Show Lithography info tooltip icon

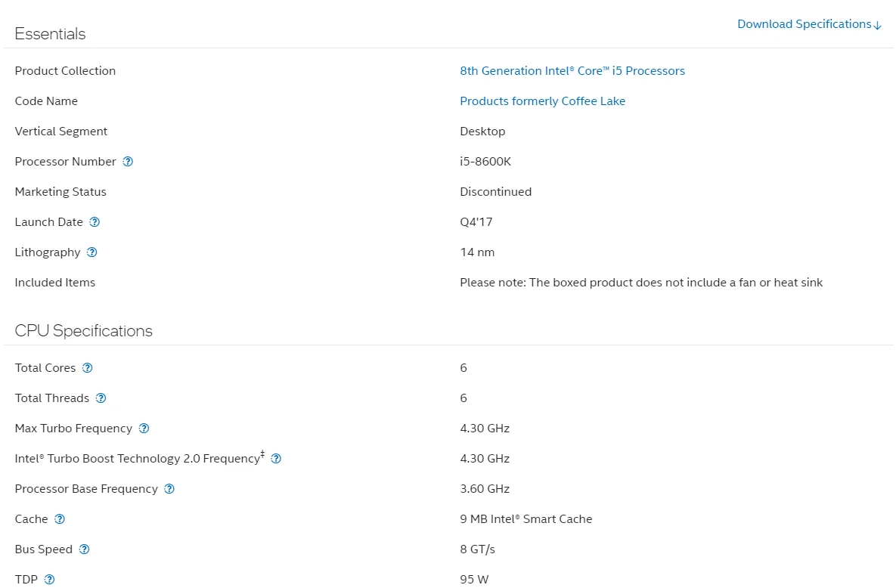click(x=92, y=252)
